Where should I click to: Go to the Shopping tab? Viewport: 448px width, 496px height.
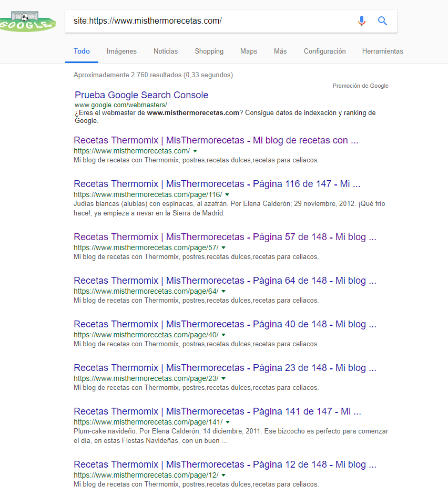coord(209,51)
